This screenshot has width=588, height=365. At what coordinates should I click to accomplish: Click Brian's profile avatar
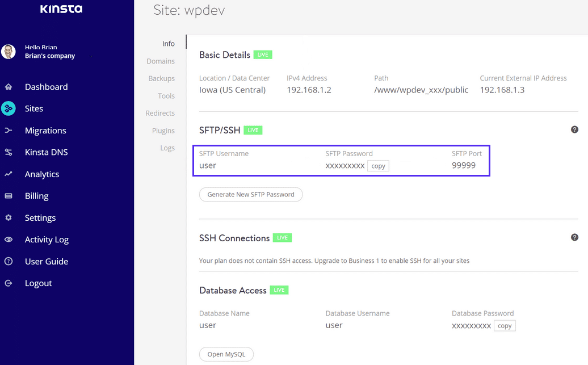(x=9, y=51)
